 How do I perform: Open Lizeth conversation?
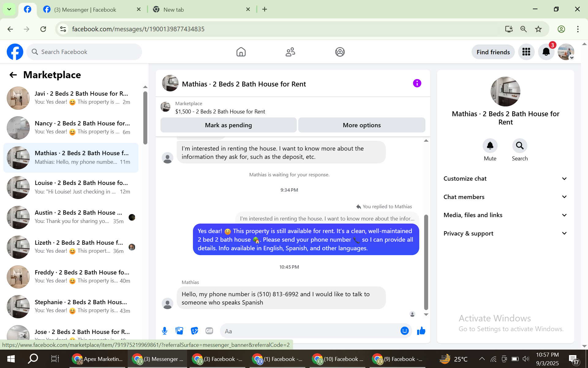pos(71,247)
